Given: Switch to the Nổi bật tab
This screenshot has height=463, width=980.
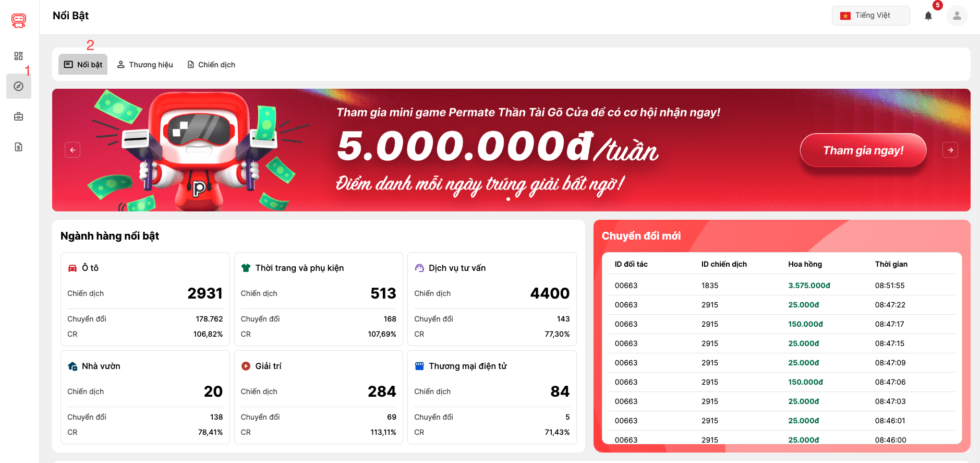Looking at the screenshot, I should pos(83,64).
